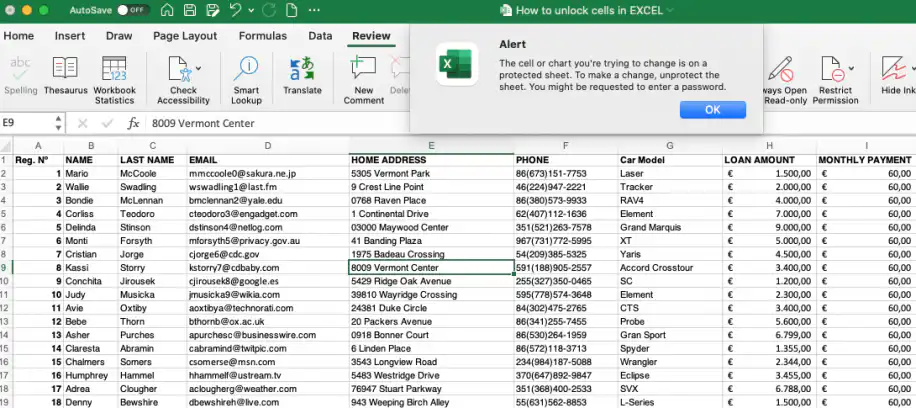Open the Undo history dropdown arrow

click(x=251, y=11)
